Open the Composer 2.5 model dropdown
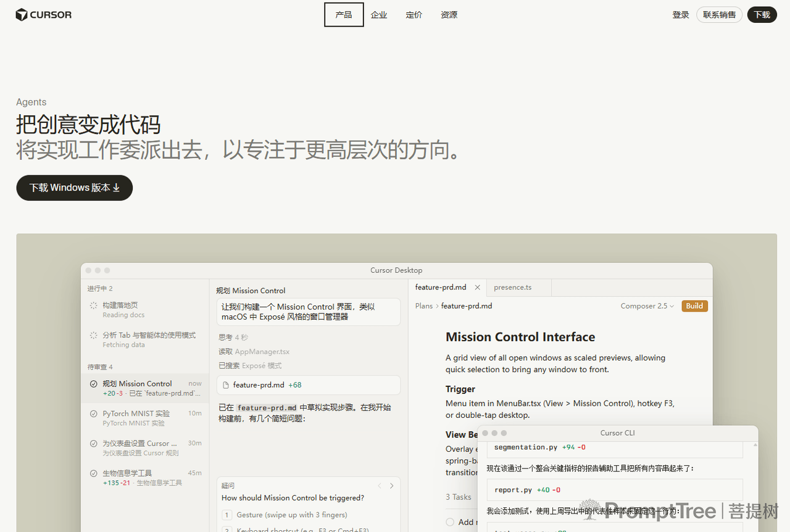 click(647, 306)
